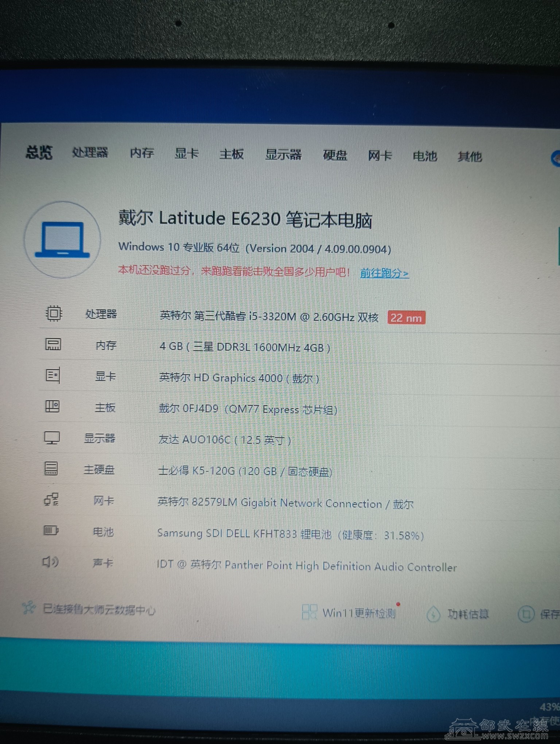Image resolution: width=560 pixels, height=744 pixels.
Task: Switch to the 处理器 tab
Action: 90,152
